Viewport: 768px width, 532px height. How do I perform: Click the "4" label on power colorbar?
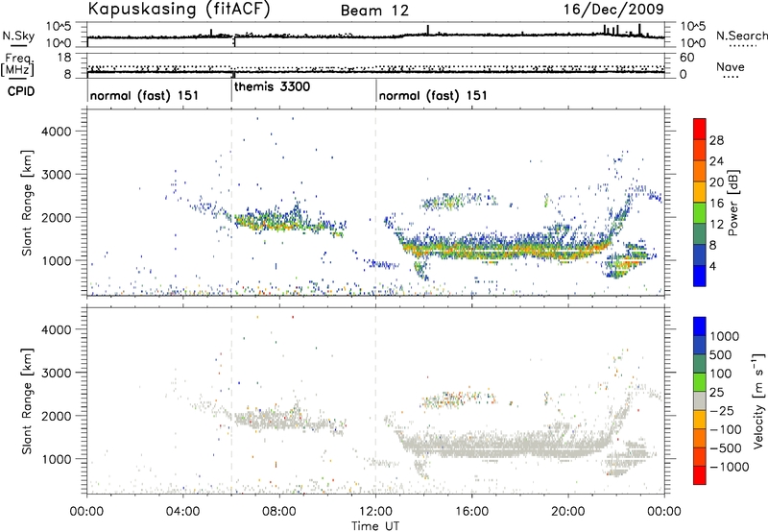tap(713, 267)
